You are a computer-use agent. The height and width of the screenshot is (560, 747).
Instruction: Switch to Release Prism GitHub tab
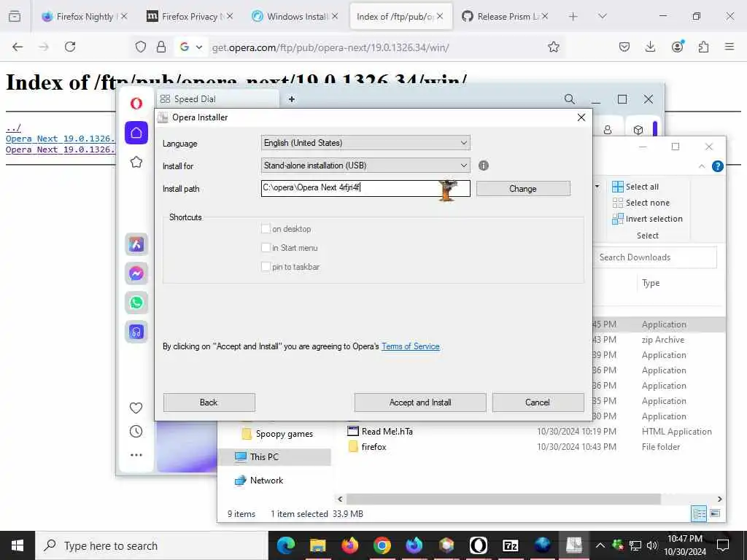(x=505, y=17)
